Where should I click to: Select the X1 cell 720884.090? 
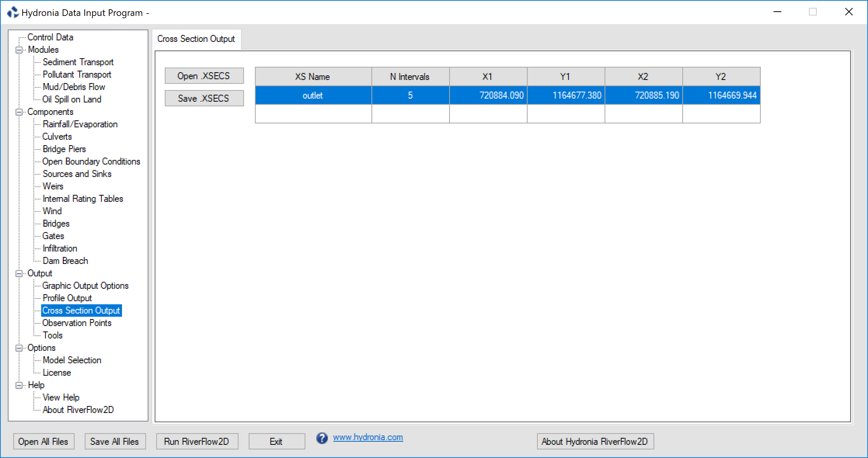[488, 95]
